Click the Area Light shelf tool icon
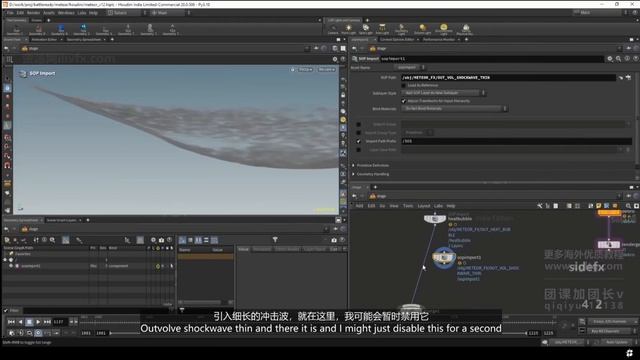The height and width of the screenshot is (360, 640). click(382, 29)
